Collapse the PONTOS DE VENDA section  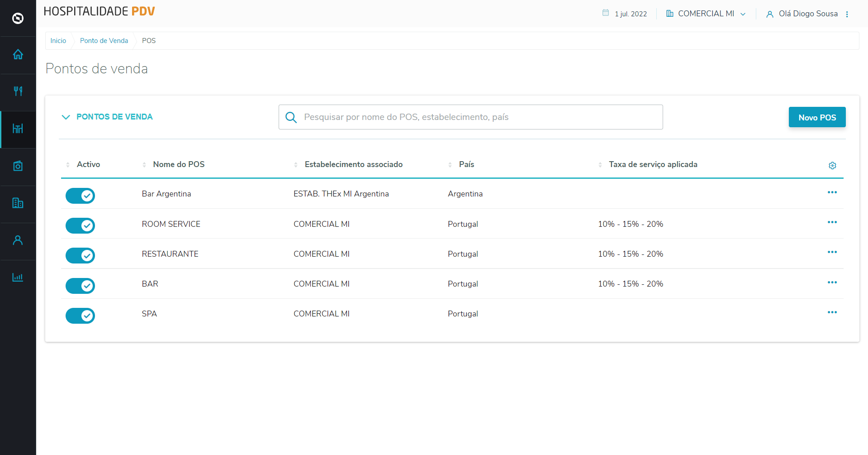pyautogui.click(x=66, y=117)
